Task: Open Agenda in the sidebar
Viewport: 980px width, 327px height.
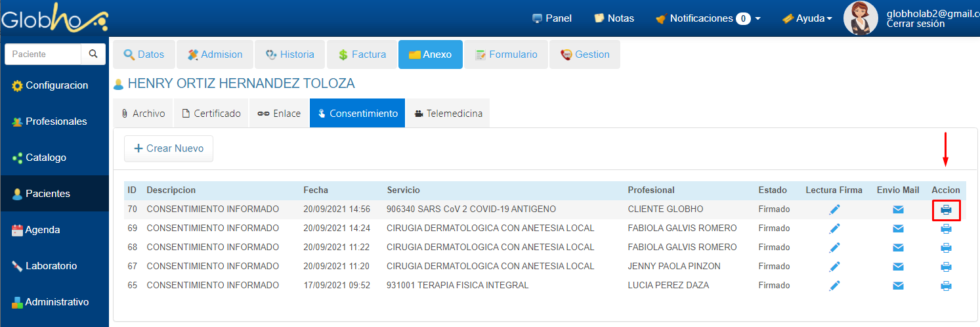Action: pos(43,230)
